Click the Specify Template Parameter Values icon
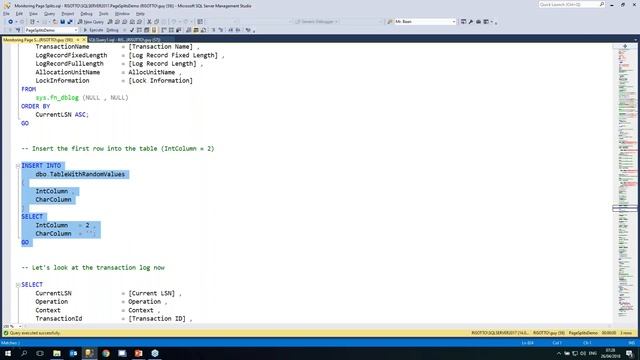Screen dimensions: 640x360 [248, 30]
